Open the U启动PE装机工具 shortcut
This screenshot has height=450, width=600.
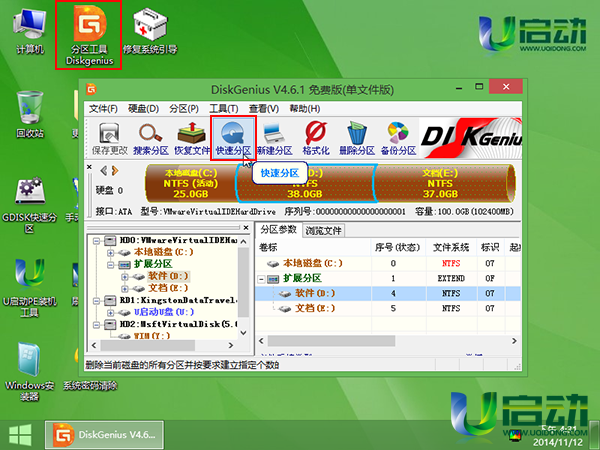tap(29, 288)
